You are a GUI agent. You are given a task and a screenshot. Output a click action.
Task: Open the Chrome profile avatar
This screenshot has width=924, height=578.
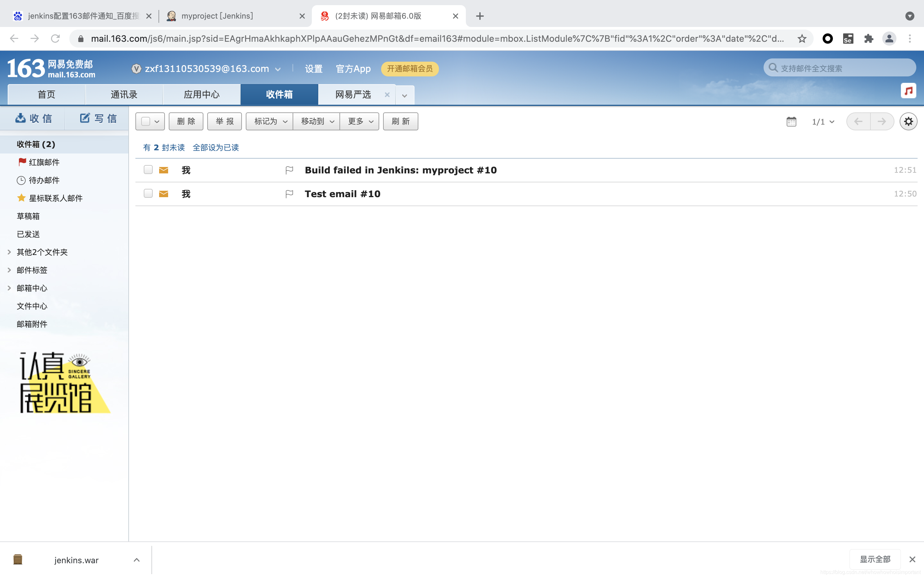tap(889, 39)
